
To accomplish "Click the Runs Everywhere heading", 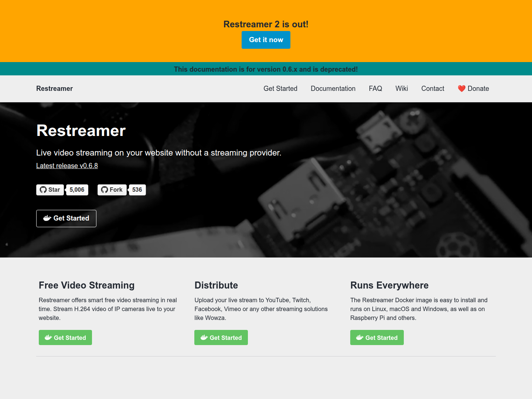I will click(389, 285).
